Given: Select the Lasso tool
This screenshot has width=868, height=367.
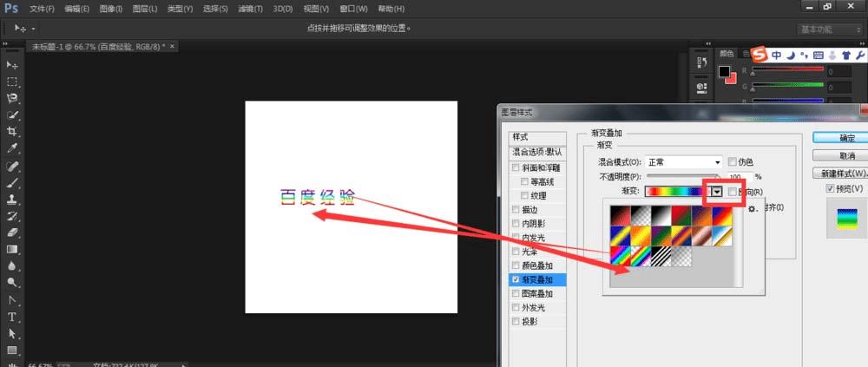Looking at the screenshot, I should [x=12, y=99].
